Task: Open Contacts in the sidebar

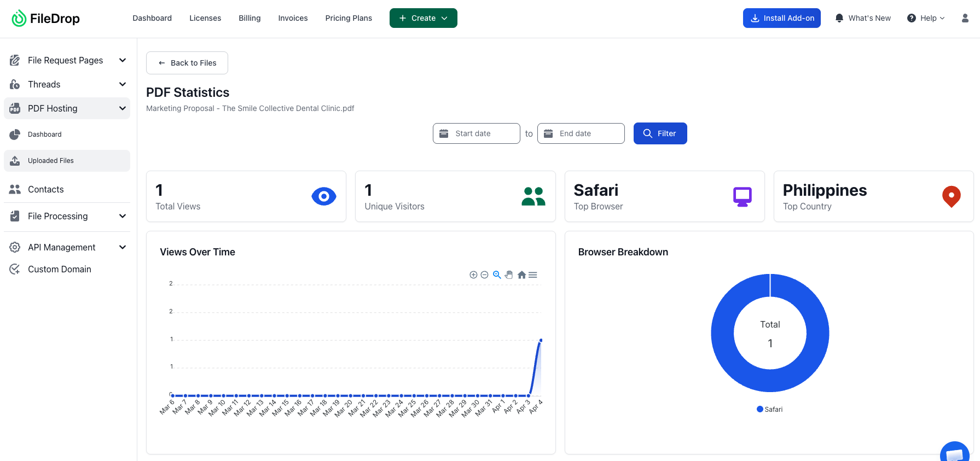Action: tap(46, 189)
